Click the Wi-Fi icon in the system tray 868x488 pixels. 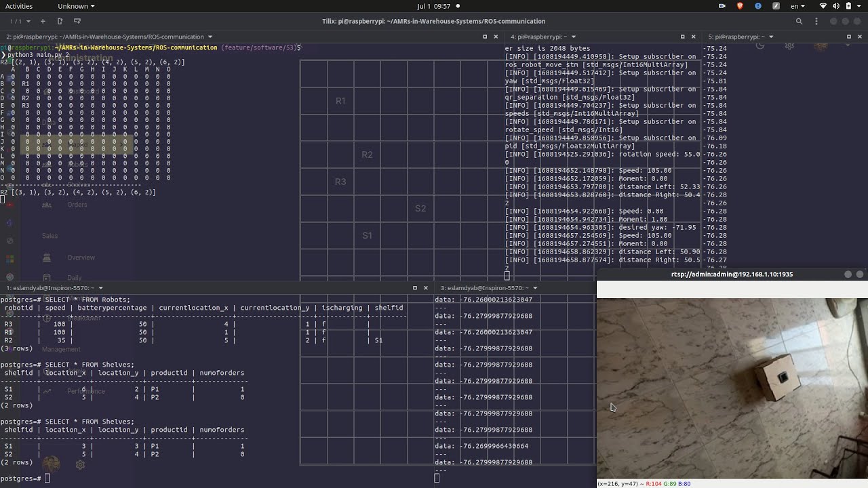click(x=823, y=6)
